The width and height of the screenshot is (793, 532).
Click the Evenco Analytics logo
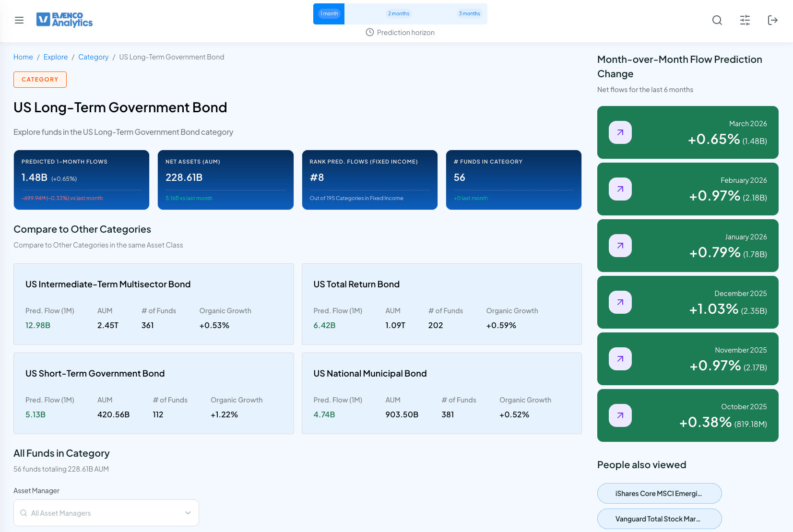click(65, 20)
